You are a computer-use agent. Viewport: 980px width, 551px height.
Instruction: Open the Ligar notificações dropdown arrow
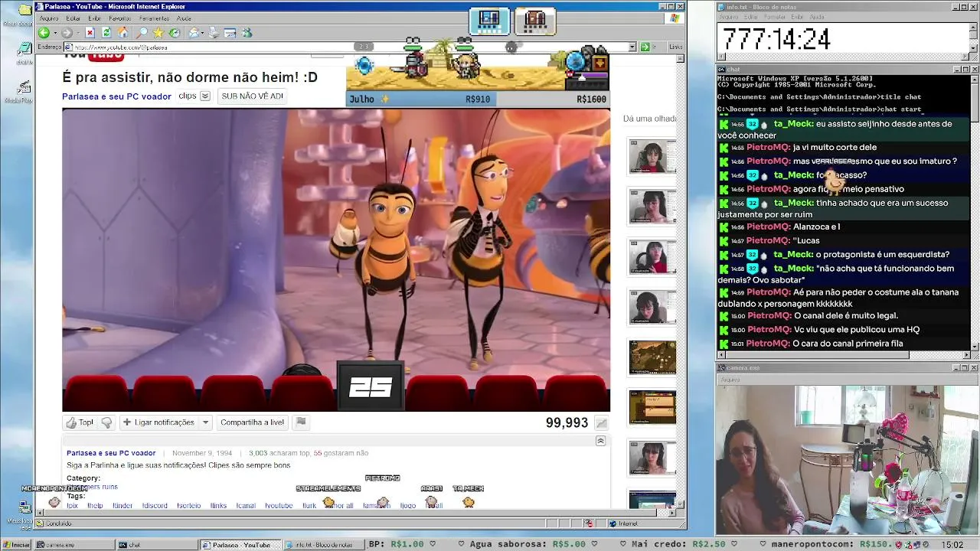pos(205,422)
